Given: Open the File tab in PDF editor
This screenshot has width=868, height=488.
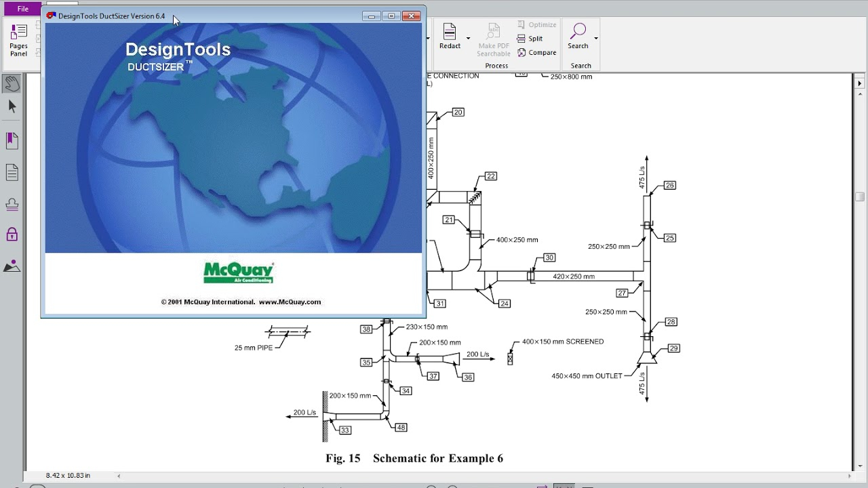Looking at the screenshot, I should (x=23, y=9).
